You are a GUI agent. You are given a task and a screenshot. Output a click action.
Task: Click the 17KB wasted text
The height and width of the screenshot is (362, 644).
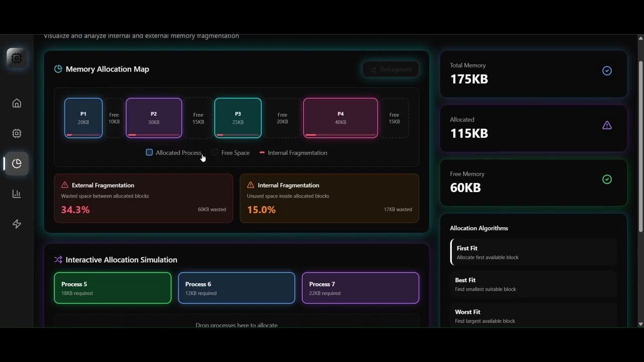tap(398, 209)
